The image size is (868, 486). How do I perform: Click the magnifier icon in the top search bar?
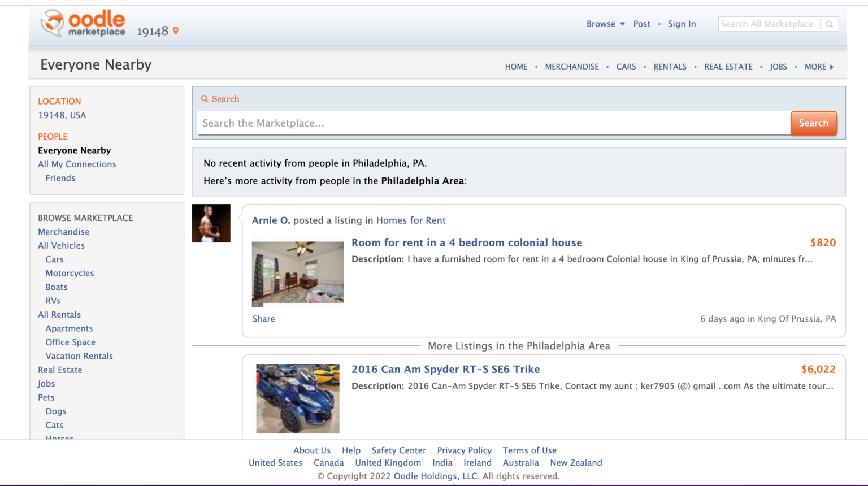829,24
